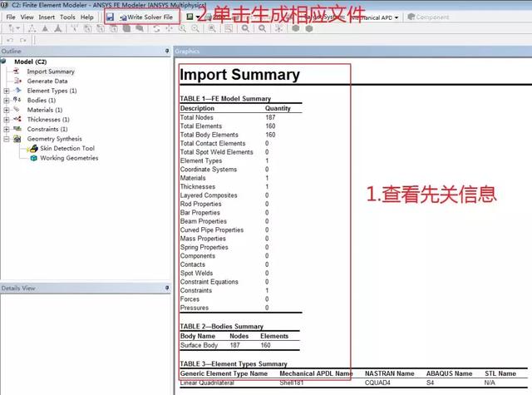Screen dimensions: 532x395
Task: Click 'Total Body Elements' row label
Action: click(x=209, y=135)
